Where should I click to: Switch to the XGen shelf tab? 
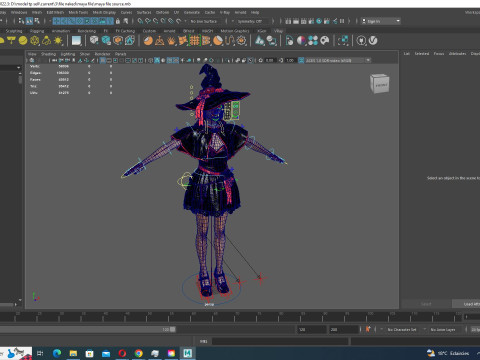point(262,31)
